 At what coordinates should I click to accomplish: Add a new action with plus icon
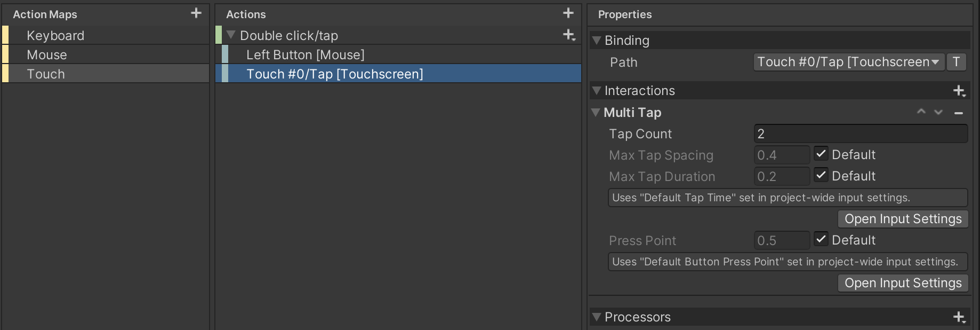[x=568, y=13]
